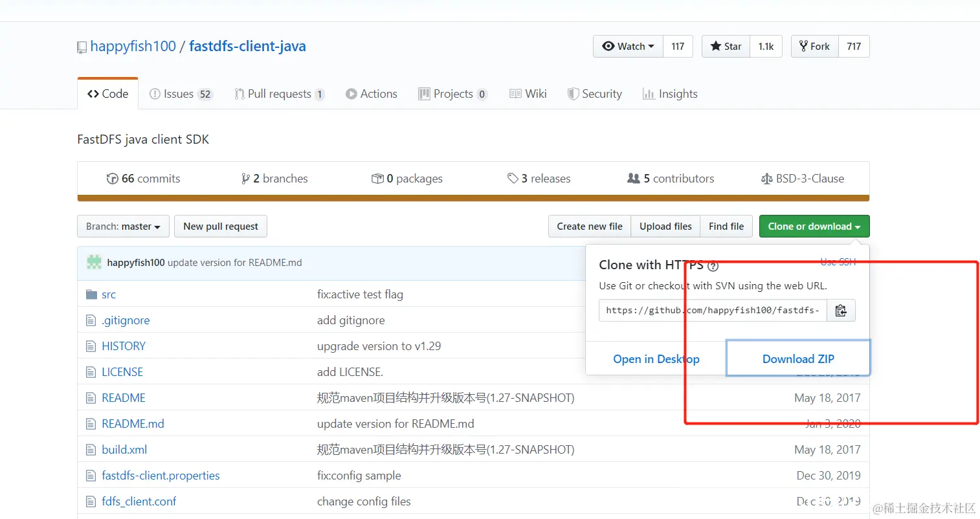Viewport: 980px width, 519px height.
Task: Click the Find file button
Action: click(726, 226)
